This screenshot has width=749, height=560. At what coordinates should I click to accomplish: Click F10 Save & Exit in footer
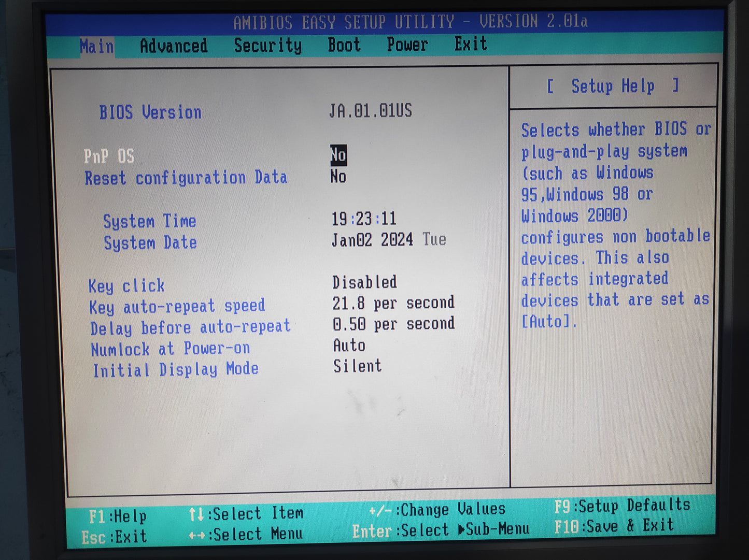tap(614, 526)
